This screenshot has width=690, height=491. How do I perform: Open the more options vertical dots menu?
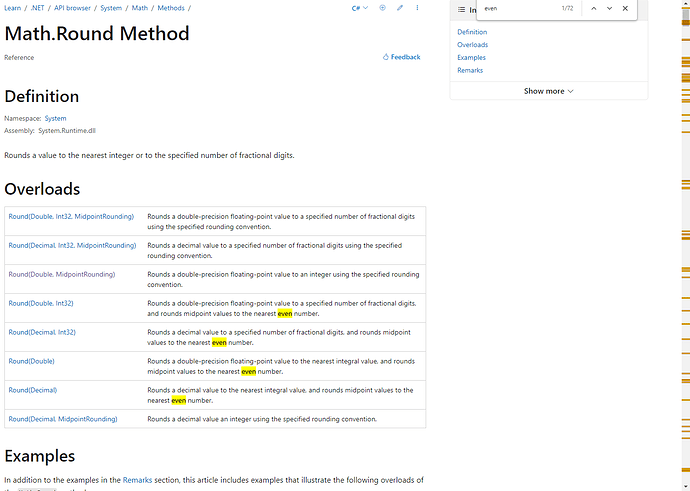[417, 7]
